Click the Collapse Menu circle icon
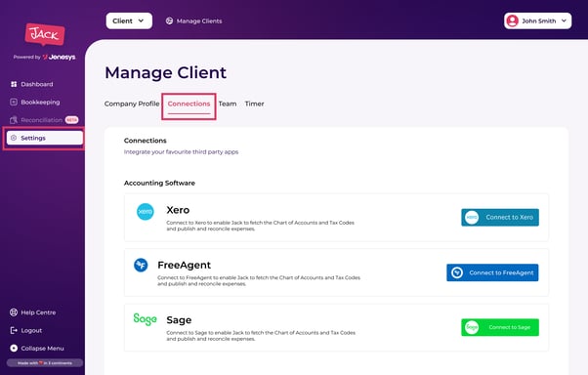This screenshot has height=375, width=588. pyautogui.click(x=14, y=349)
